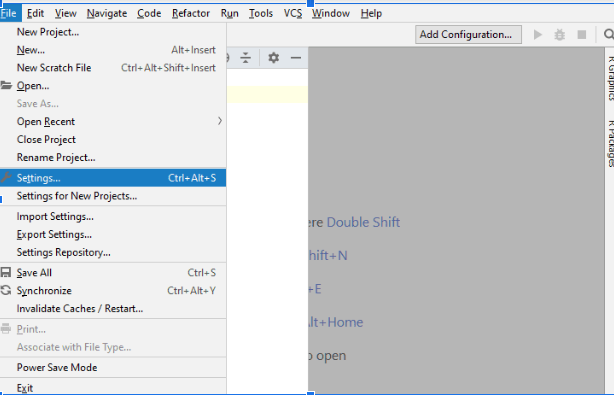Viewport: 614px width, 395px height.
Task: Choose Save All
Action: click(x=113, y=272)
